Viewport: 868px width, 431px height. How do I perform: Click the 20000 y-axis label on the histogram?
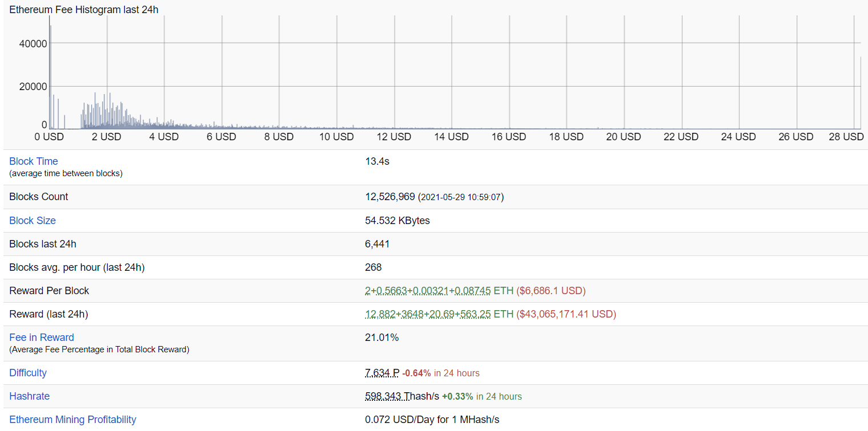tap(33, 86)
